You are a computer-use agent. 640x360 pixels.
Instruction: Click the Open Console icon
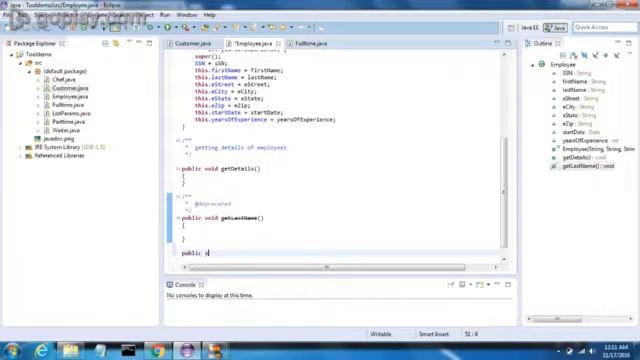[x=480, y=284]
